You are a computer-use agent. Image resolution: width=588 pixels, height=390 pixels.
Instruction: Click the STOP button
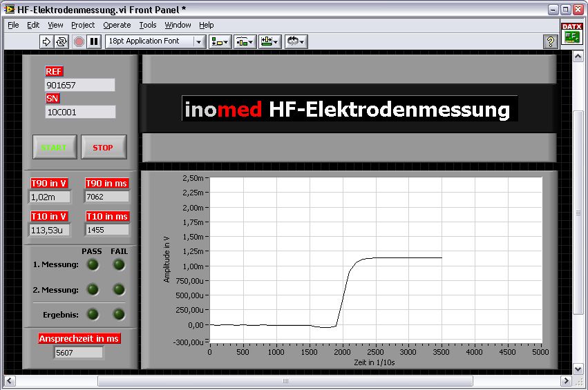click(x=104, y=147)
